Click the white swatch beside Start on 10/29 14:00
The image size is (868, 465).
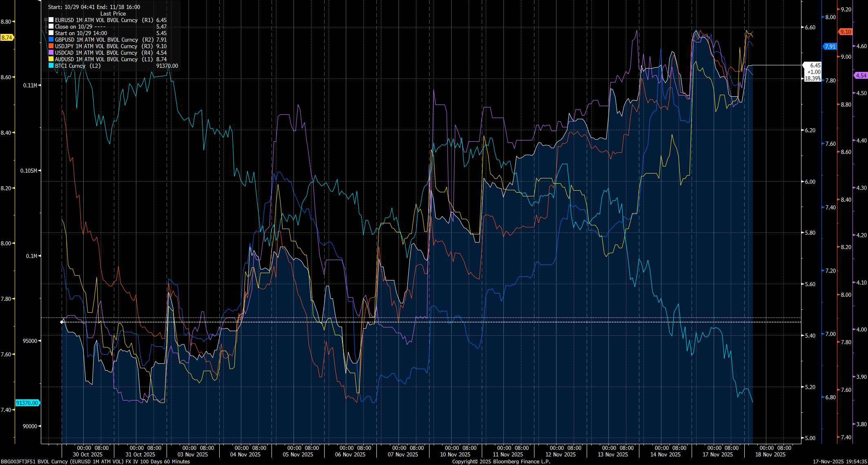(x=51, y=33)
